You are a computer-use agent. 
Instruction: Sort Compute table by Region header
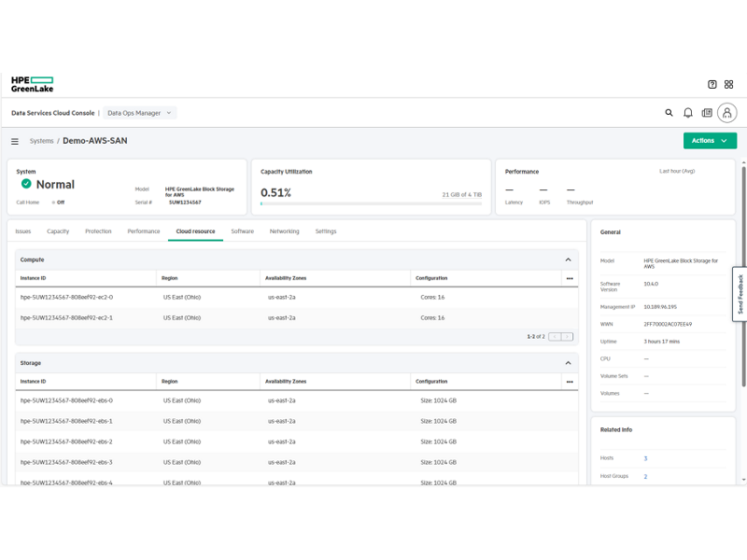170,278
